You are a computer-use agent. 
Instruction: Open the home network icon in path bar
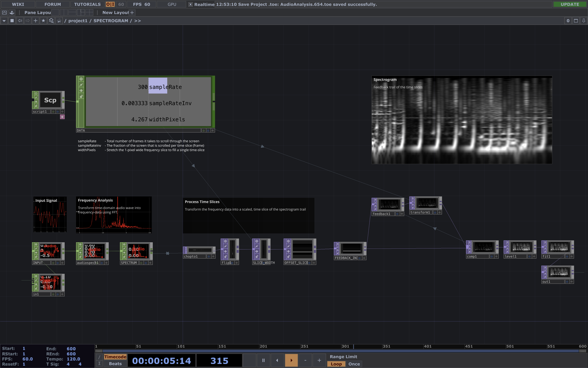tap(59, 21)
